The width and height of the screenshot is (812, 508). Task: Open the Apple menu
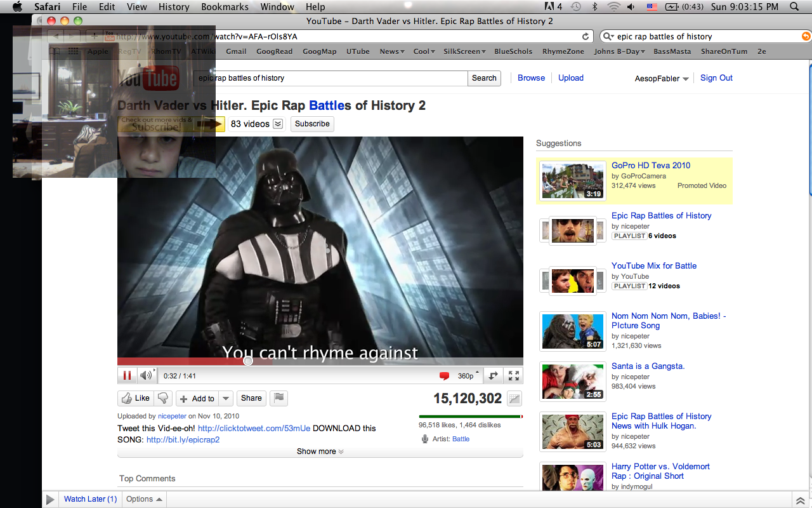coord(17,7)
